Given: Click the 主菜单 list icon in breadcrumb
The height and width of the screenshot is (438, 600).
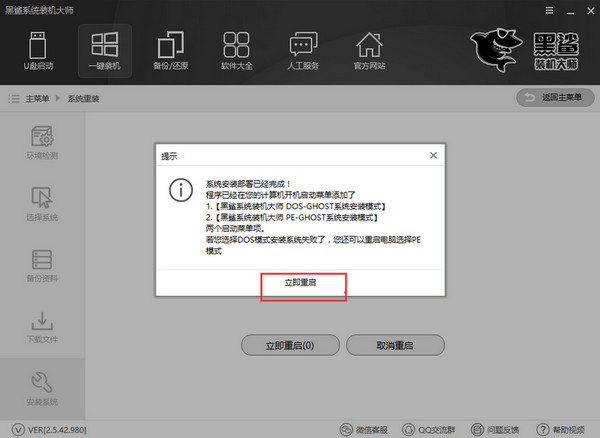Looking at the screenshot, I should tap(14, 99).
